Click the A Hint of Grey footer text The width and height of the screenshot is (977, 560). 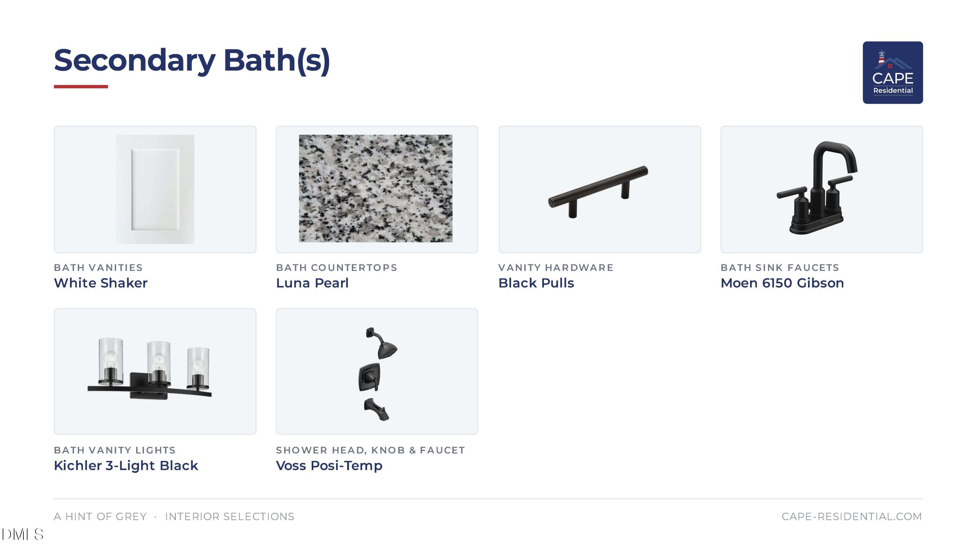click(x=101, y=516)
